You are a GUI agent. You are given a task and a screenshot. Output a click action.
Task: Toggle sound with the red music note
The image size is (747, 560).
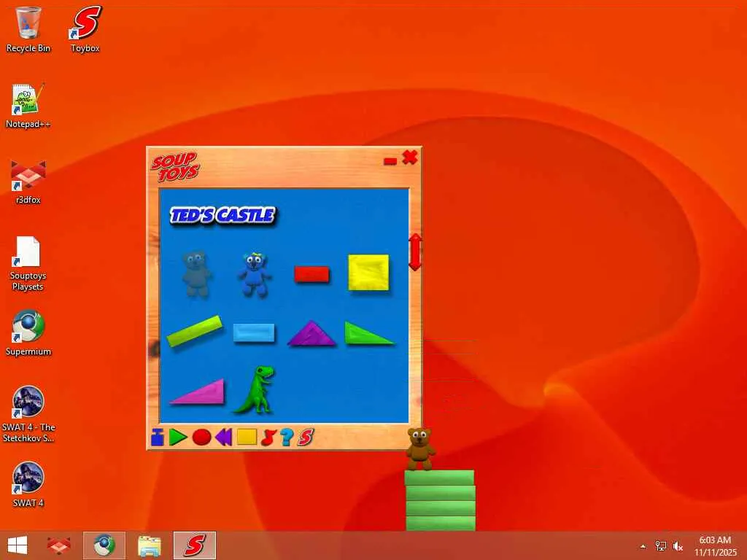pos(268,437)
